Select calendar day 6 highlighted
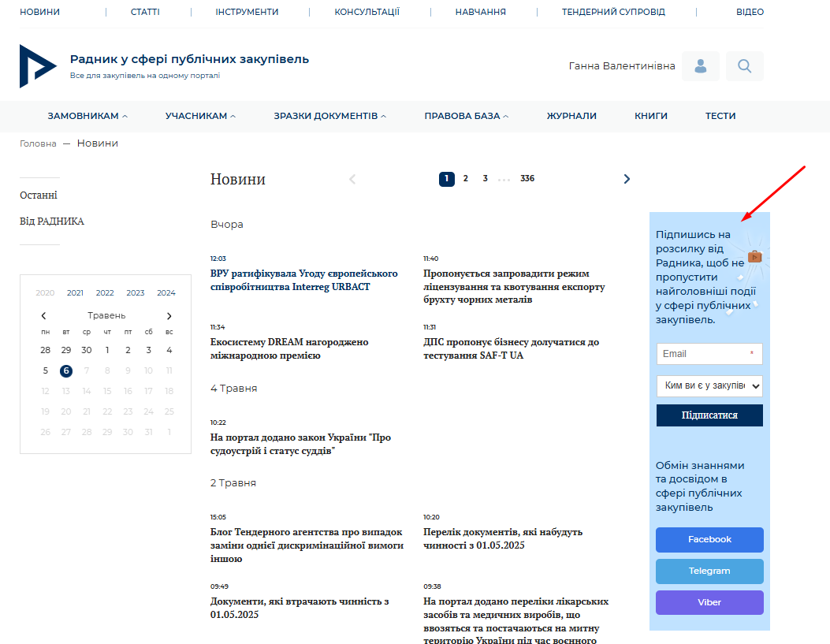The width and height of the screenshot is (830, 644). click(x=66, y=371)
